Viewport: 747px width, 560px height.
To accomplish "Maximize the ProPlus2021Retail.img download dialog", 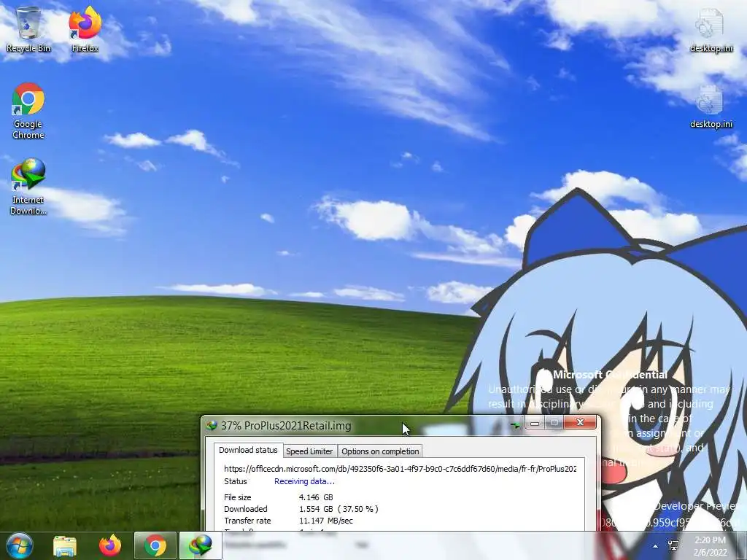I will 554,422.
